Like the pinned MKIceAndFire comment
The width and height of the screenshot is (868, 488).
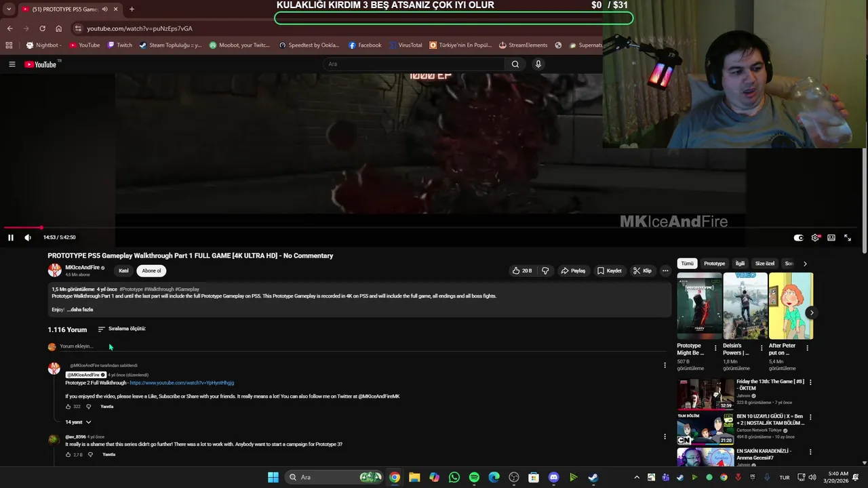click(x=68, y=407)
